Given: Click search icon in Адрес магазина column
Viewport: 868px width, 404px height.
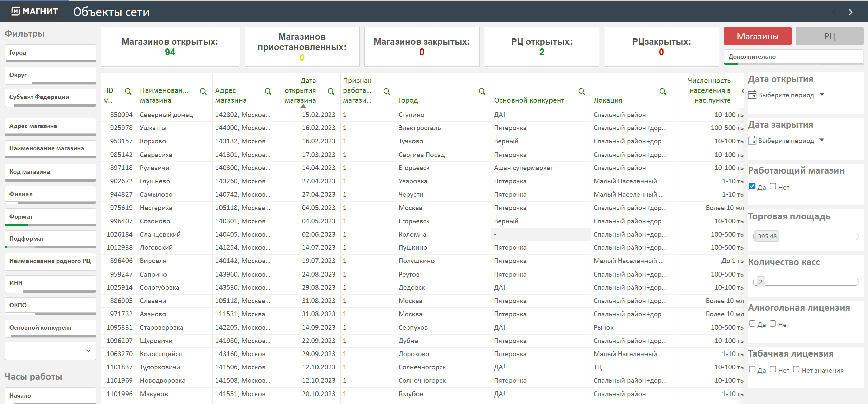Looking at the screenshot, I should pos(268,92).
